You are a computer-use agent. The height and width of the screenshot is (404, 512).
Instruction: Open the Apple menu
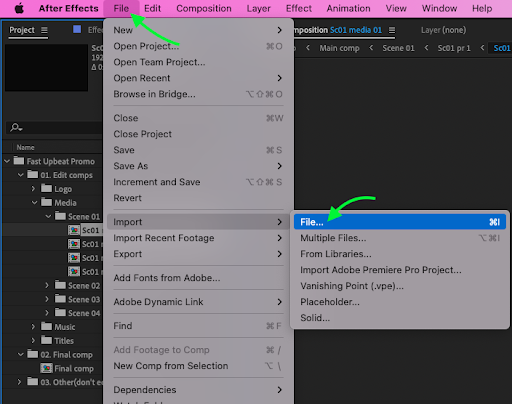tap(19, 8)
